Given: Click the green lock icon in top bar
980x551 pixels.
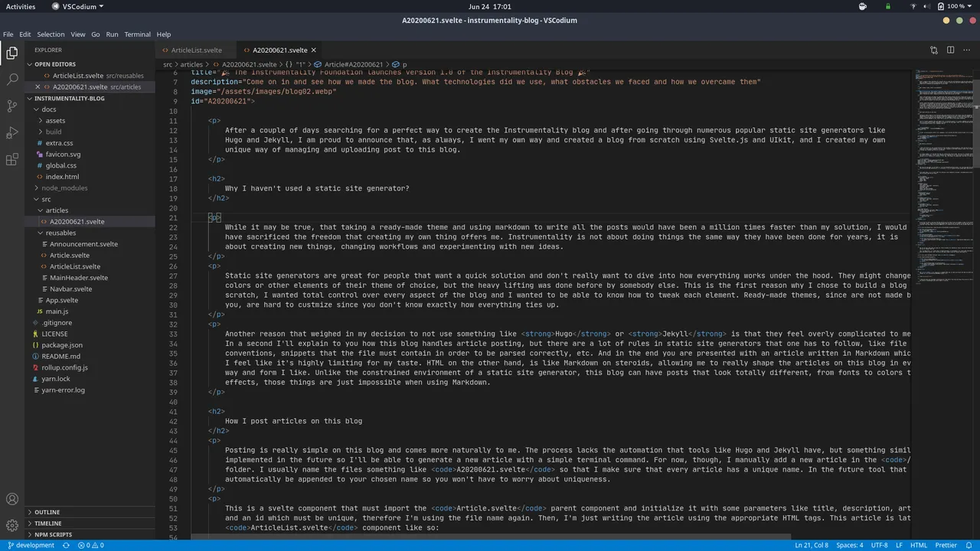Looking at the screenshot, I should point(888,6).
